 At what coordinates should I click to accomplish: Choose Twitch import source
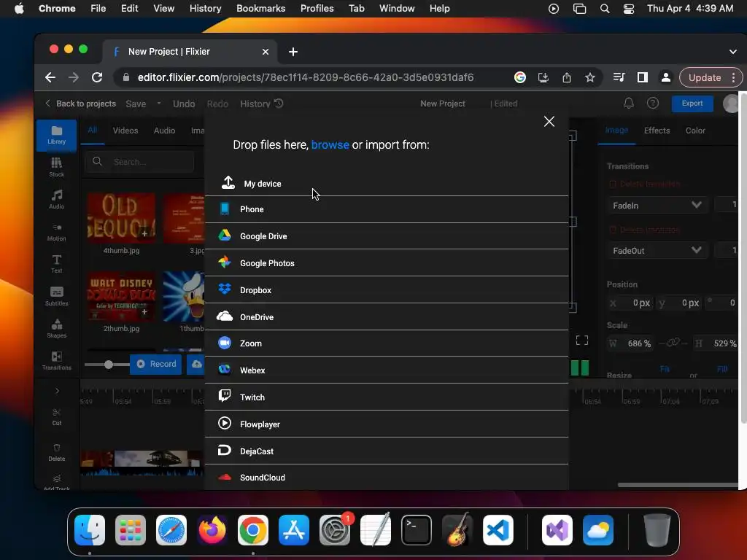[x=387, y=397]
